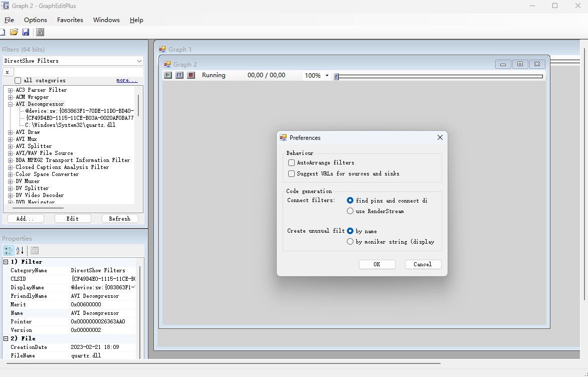
Task: Stop Graph 2 with the red square button
Action: tap(191, 75)
